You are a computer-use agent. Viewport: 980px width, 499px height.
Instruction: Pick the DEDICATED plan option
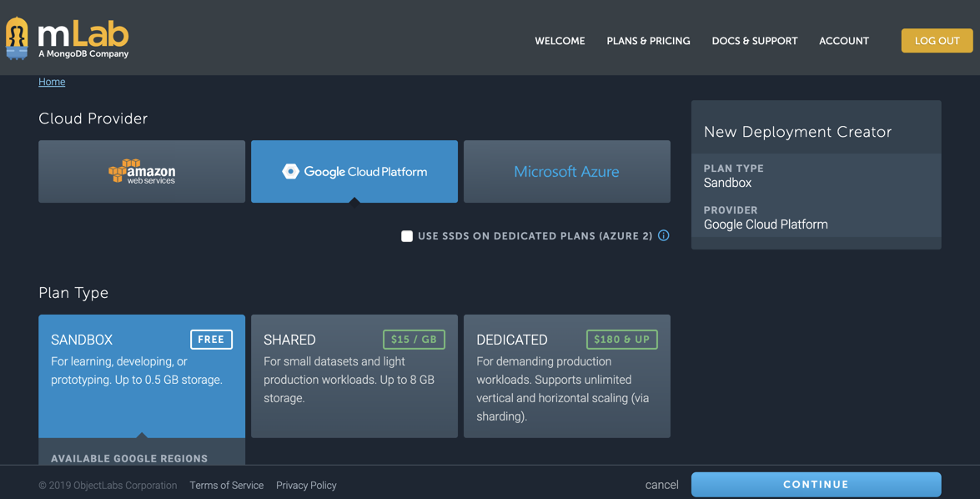point(566,376)
